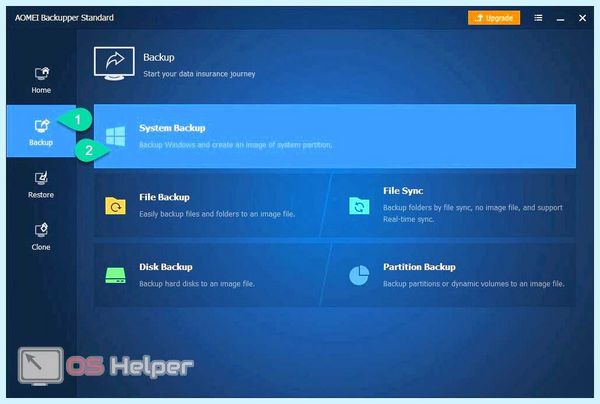Click the orange Upgrade button
Viewport: 600px width, 404px height.
click(x=494, y=18)
